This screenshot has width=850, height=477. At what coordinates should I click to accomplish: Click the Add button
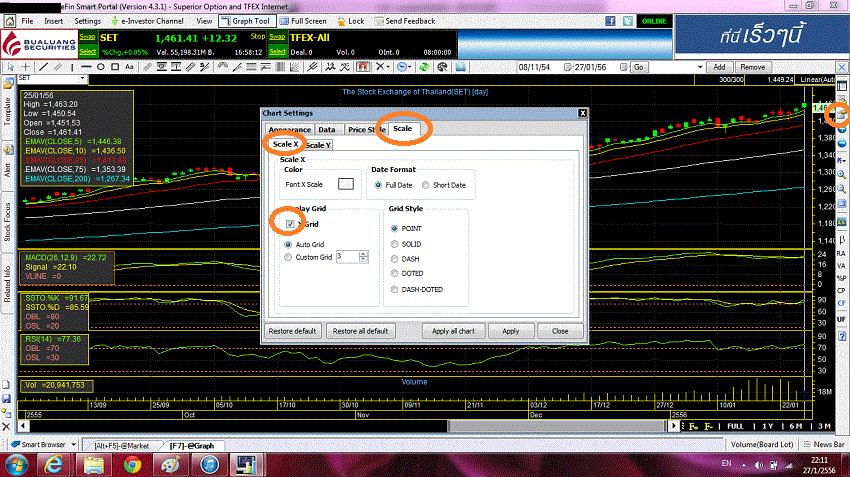click(x=719, y=67)
